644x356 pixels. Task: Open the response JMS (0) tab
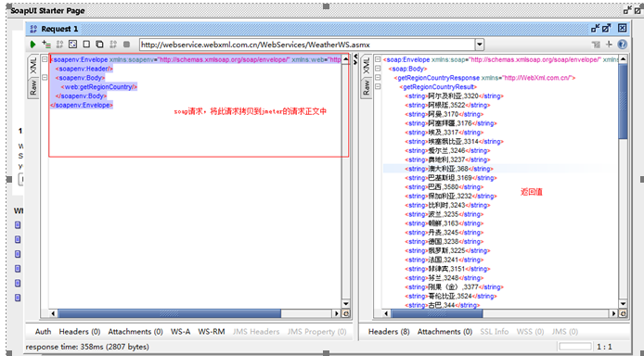(x=565, y=331)
